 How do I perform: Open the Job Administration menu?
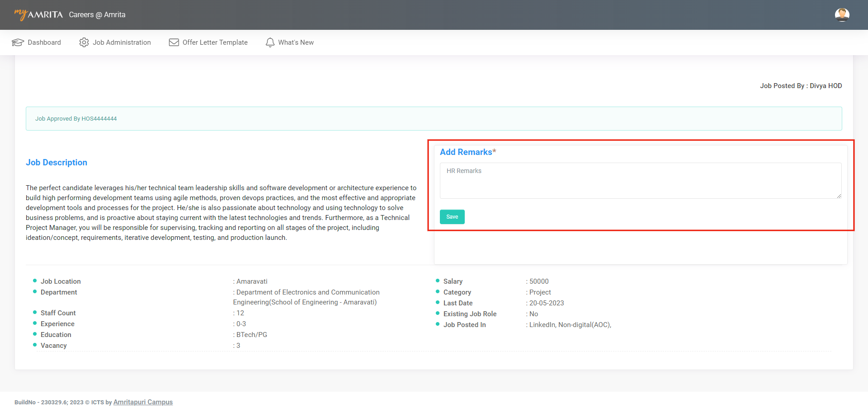click(x=122, y=42)
